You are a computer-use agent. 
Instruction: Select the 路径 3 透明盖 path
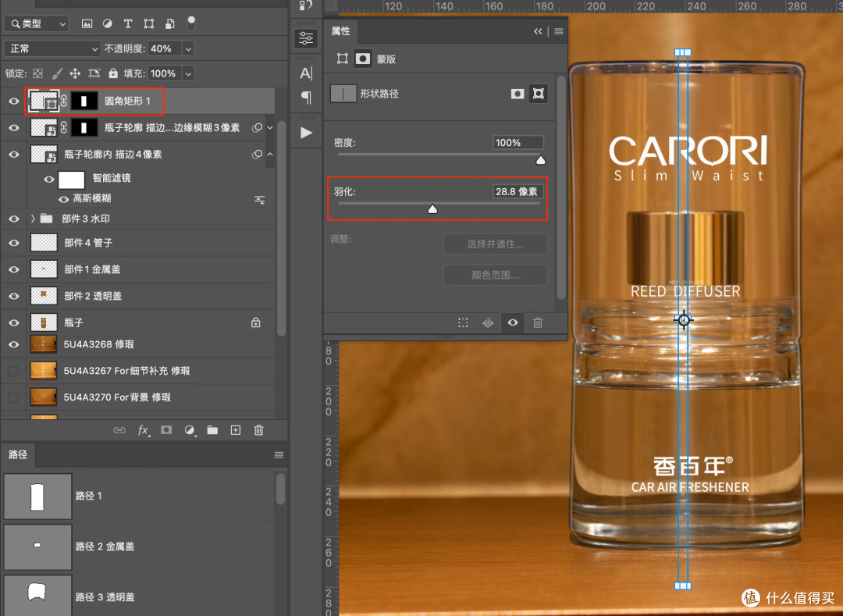pos(138,596)
